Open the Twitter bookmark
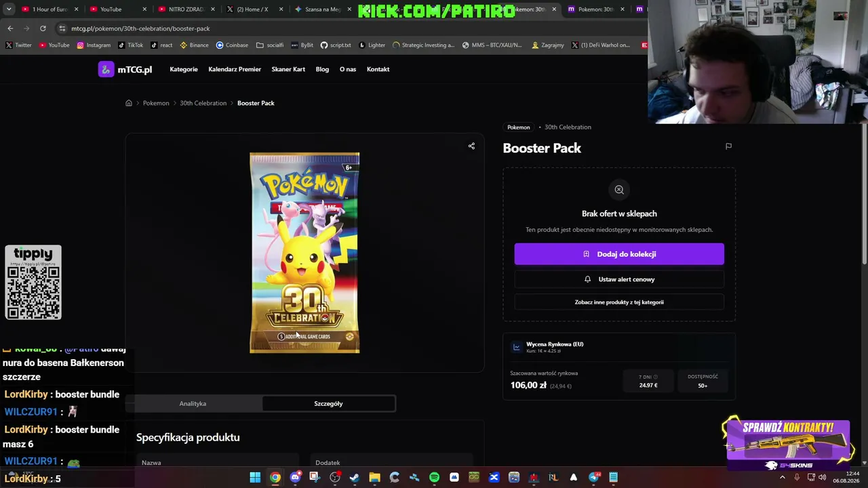868x488 pixels. click(x=19, y=45)
